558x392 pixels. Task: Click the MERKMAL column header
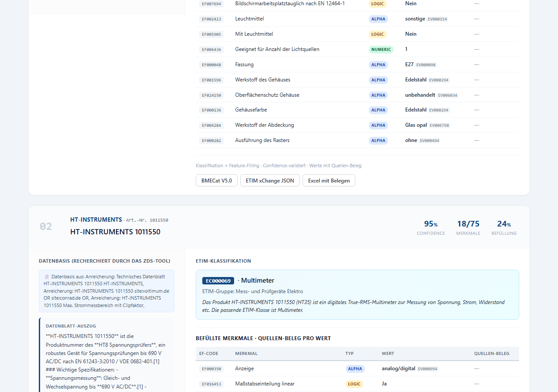coord(246,353)
